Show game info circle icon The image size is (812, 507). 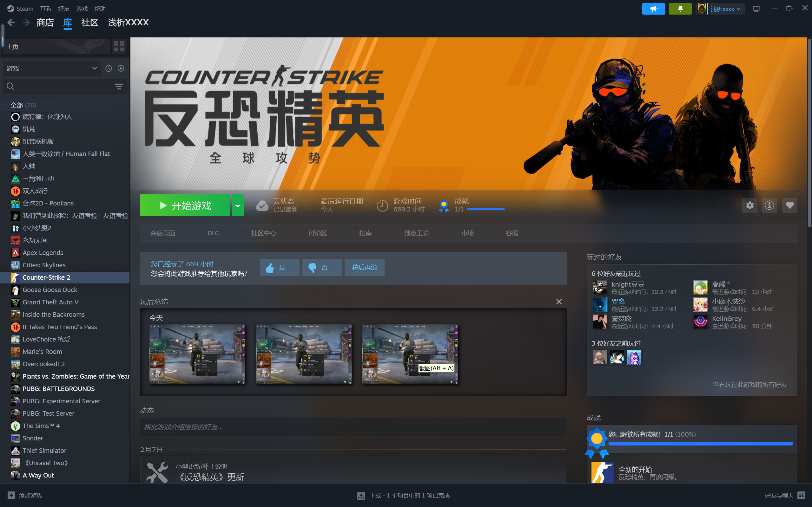pos(769,205)
